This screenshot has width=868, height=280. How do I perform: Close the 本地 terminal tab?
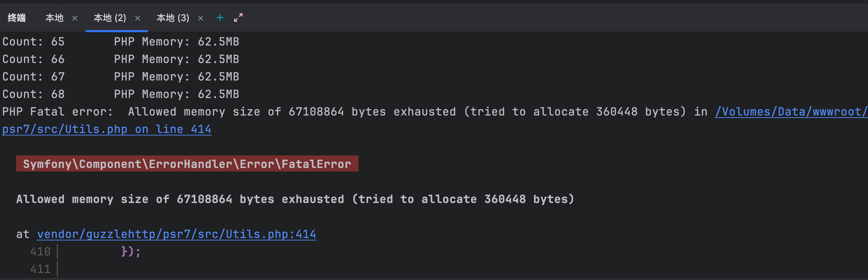(75, 18)
